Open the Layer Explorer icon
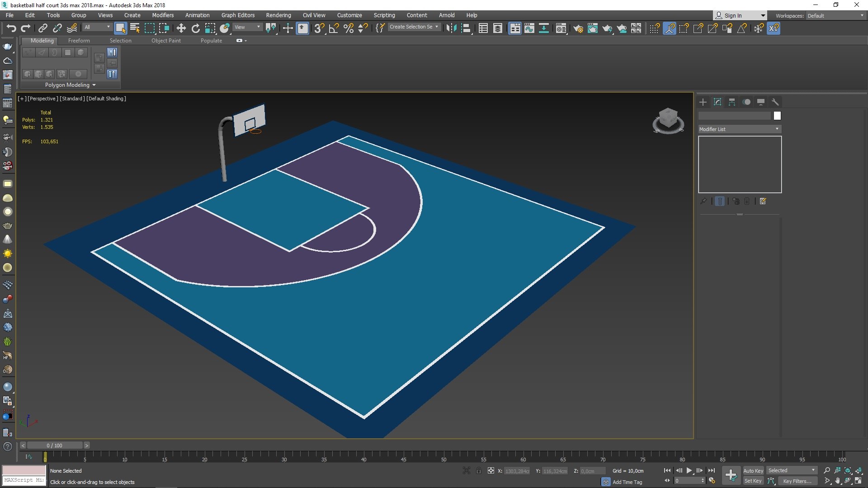The height and width of the screenshot is (488, 868). click(497, 28)
